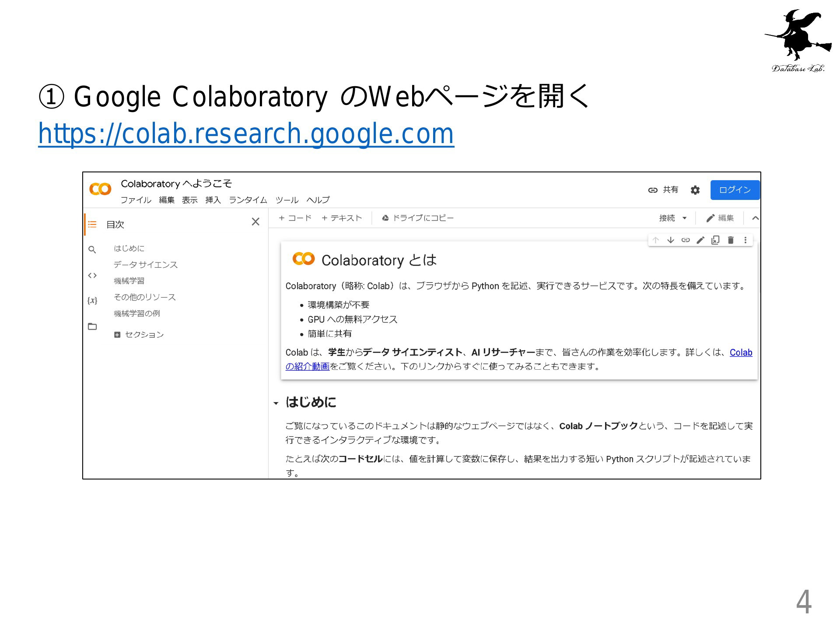Mirror cell in tab icon
Viewport: 840px width, 630px height.
tap(715, 240)
